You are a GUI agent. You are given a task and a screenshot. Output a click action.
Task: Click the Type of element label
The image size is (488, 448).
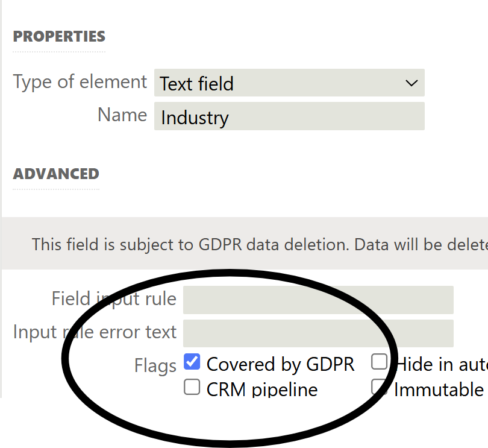[x=80, y=81]
